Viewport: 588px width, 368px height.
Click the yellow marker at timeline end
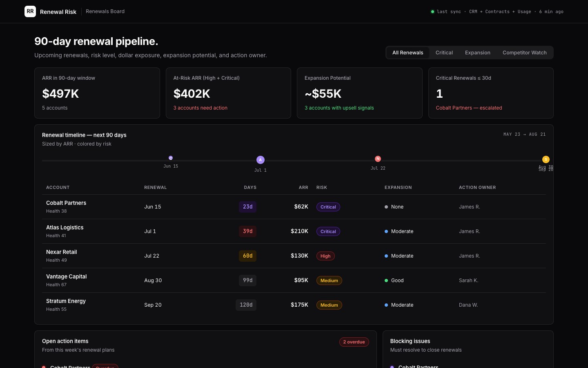[x=546, y=159]
